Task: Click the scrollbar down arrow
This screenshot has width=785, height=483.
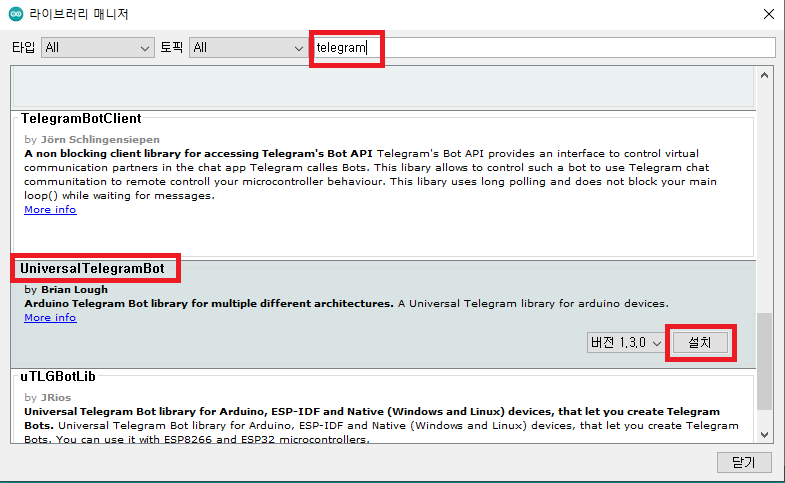Action: point(764,434)
